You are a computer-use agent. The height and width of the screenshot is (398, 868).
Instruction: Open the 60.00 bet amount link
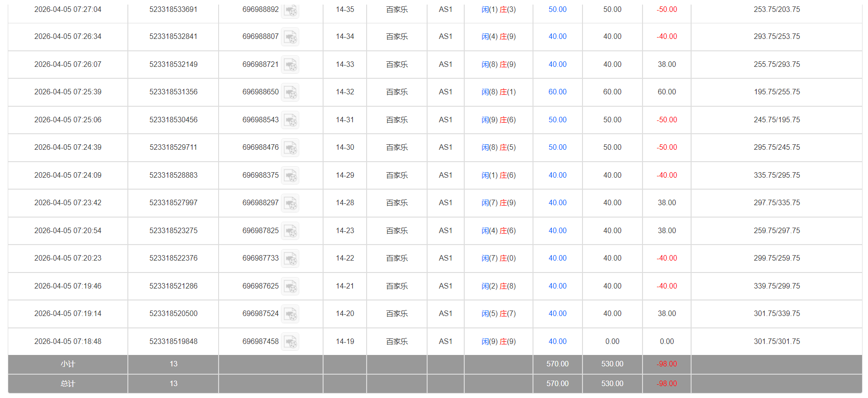click(x=557, y=92)
